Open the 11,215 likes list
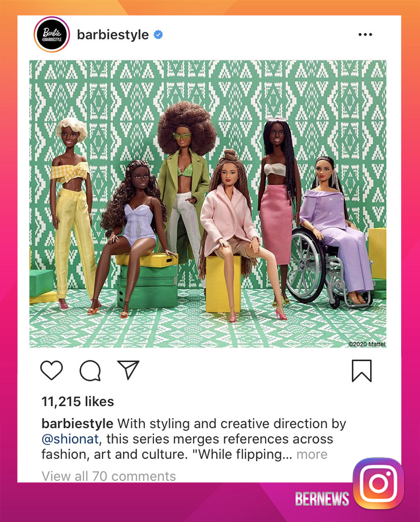The image size is (420, 522). point(78,401)
